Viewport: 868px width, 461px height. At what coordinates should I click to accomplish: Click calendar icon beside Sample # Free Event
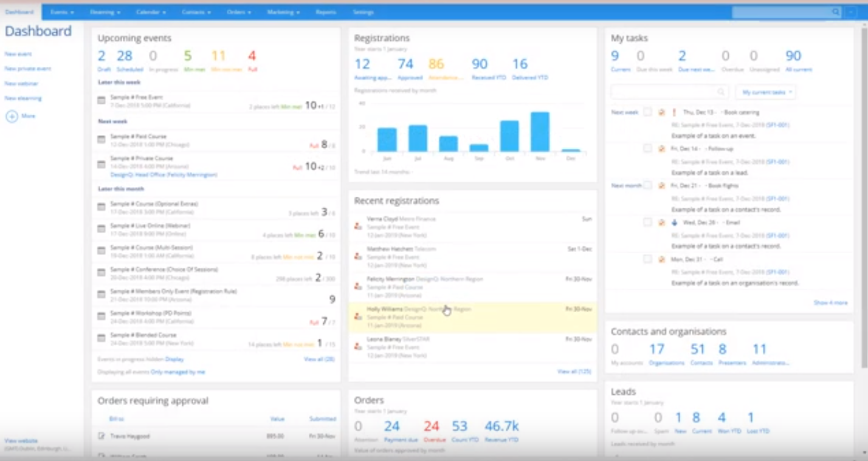pyautogui.click(x=102, y=100)
